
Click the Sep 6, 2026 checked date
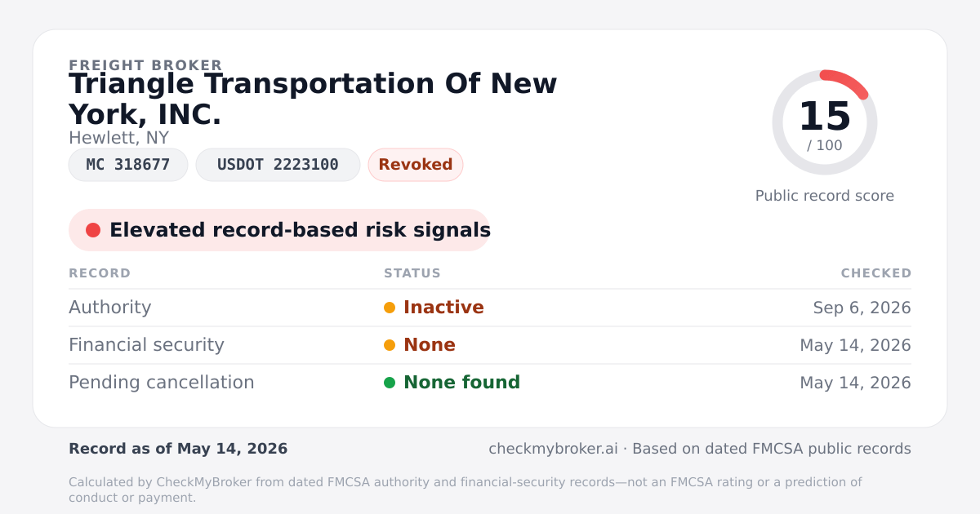(x=862, y=308)
